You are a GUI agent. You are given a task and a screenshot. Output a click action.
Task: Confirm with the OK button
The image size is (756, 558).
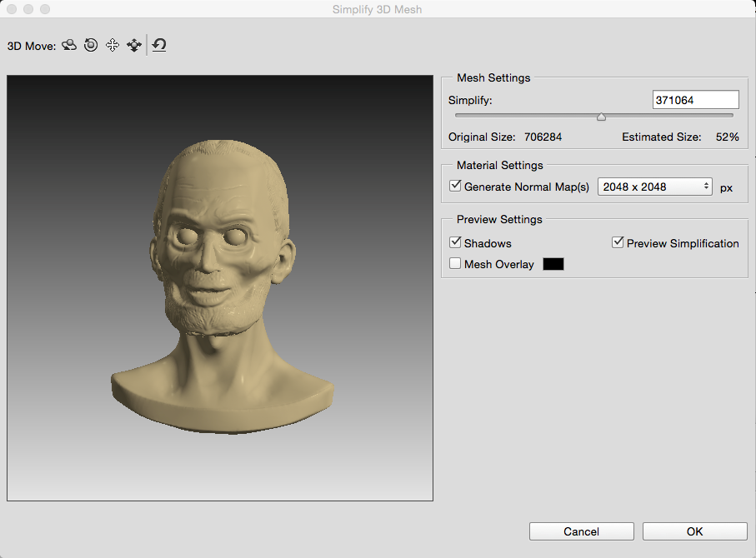695,531
